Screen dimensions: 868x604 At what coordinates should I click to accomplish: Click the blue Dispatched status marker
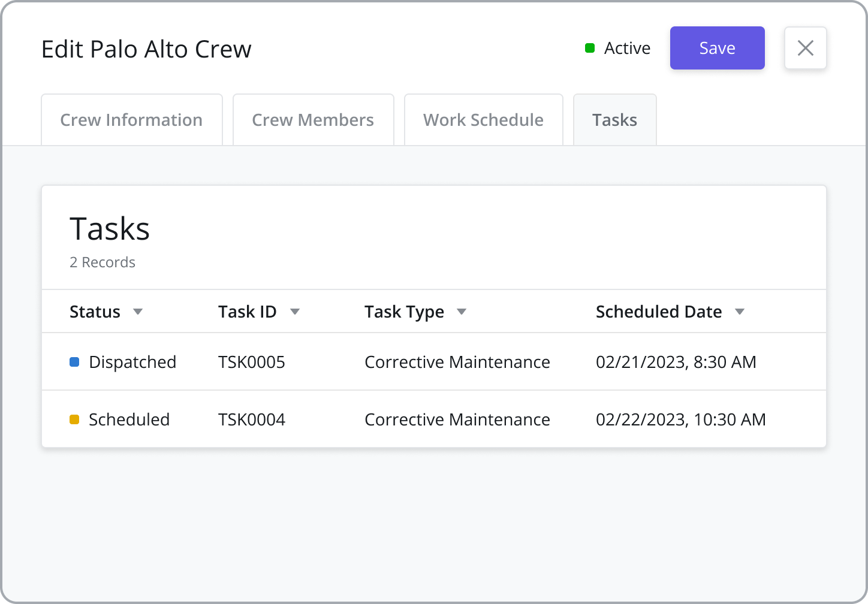(74, 362)
